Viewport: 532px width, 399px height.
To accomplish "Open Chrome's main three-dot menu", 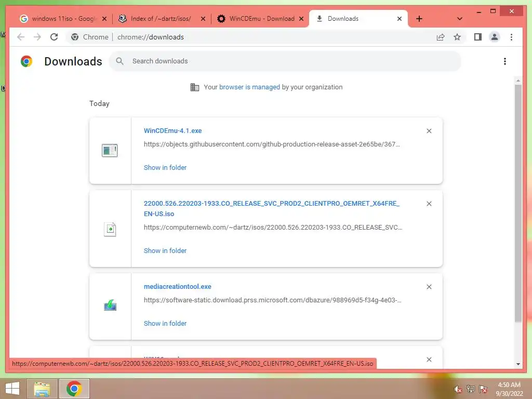I will pyautogui.click(x=511, y=37).
